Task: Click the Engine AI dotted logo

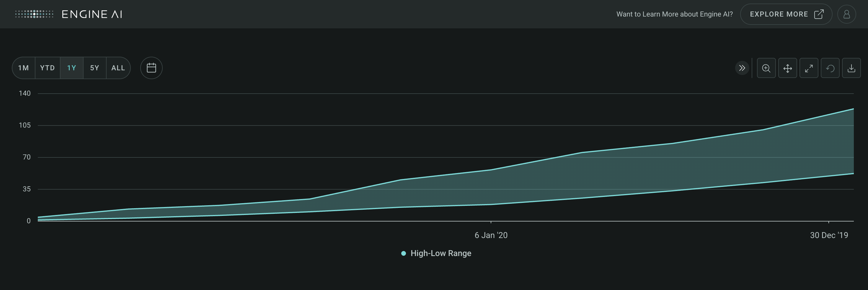Action: [x=34, y=14]
